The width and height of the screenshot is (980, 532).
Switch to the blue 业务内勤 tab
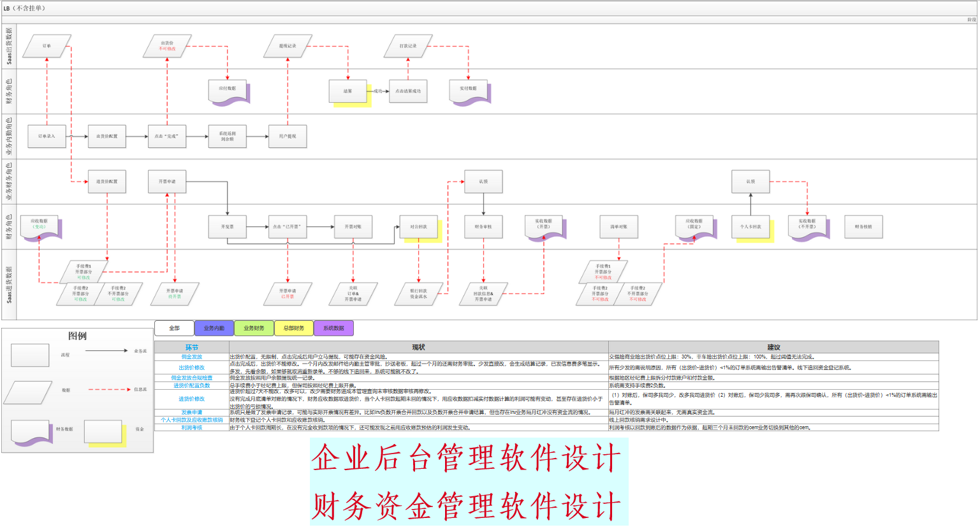[x=214, y=329]
